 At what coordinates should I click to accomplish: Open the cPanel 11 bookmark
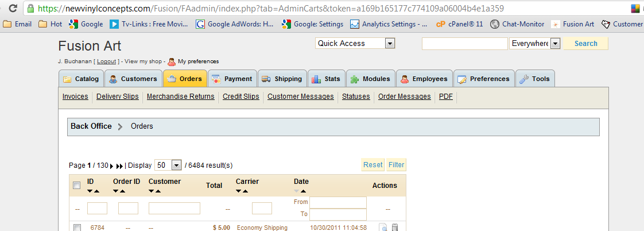point(460,24)
